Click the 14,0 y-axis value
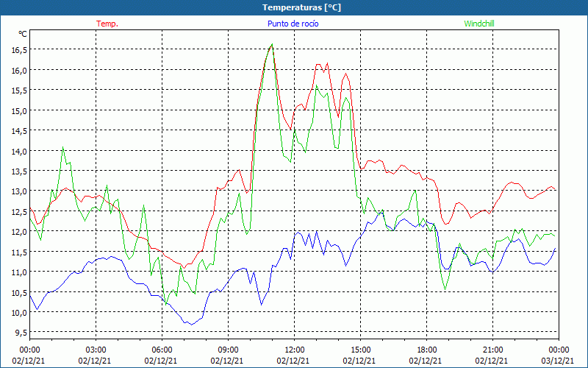This screenshot has height=368, width=588. point(19,151)
